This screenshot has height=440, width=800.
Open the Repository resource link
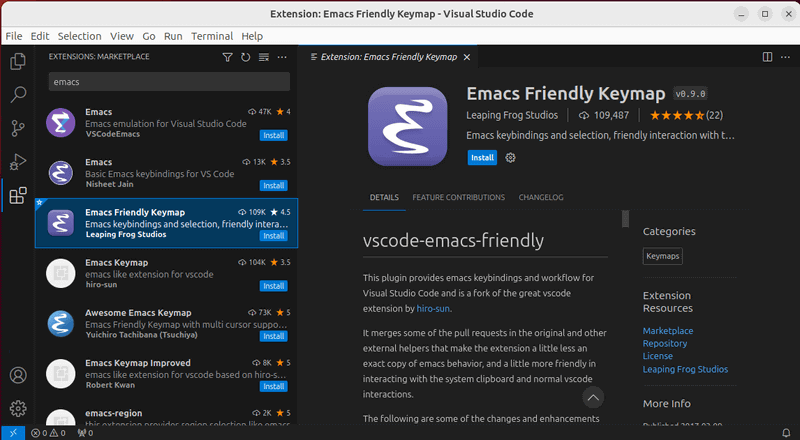tap(665, 344)
